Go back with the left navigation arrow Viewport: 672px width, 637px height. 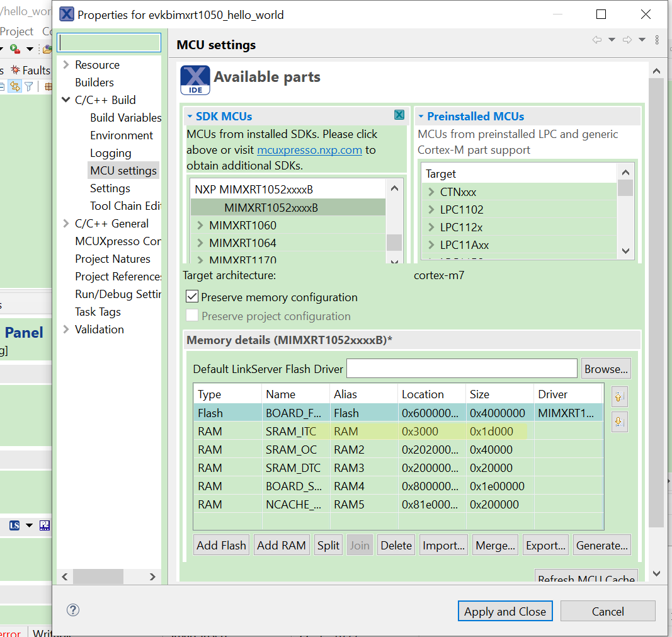click(596, 40)
